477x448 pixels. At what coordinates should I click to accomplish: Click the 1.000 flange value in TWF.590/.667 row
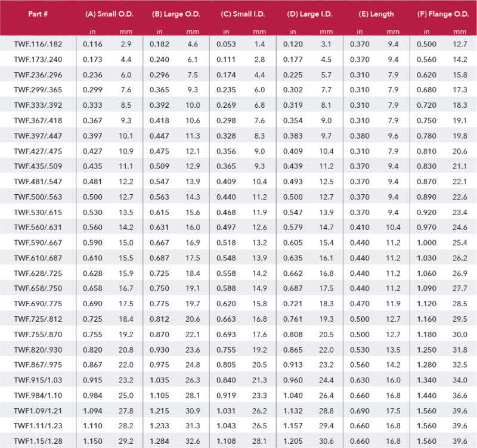[x=426, y=242]
